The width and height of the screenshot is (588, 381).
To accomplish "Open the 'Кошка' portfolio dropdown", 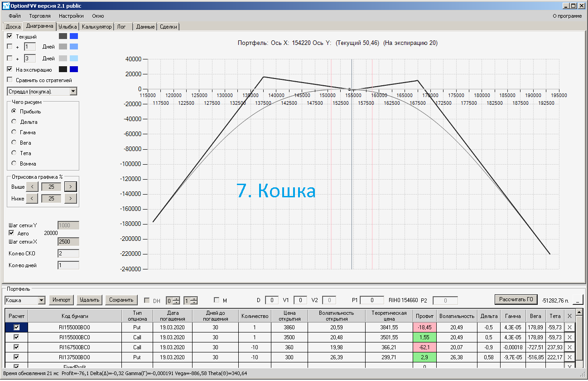I will (x=42, y=300).
